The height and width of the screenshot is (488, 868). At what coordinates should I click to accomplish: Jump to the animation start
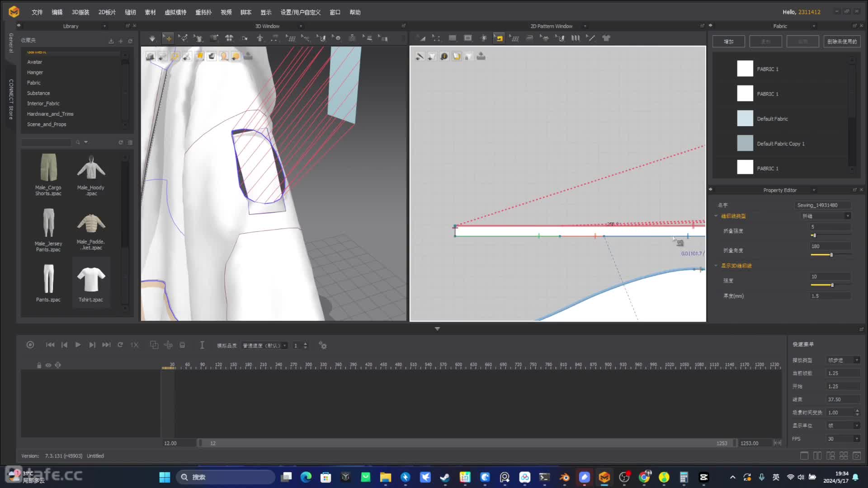click(50, 345)
